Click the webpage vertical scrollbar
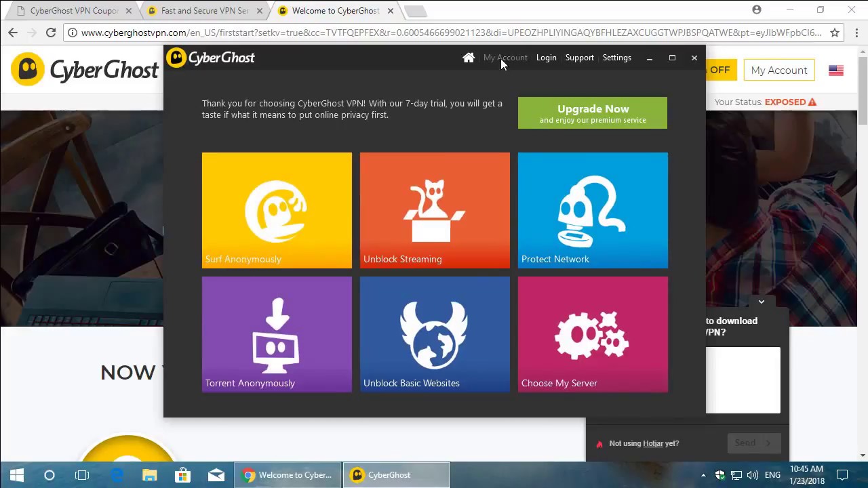This screenshot has width=868, height=488. [x=863, y=90]
